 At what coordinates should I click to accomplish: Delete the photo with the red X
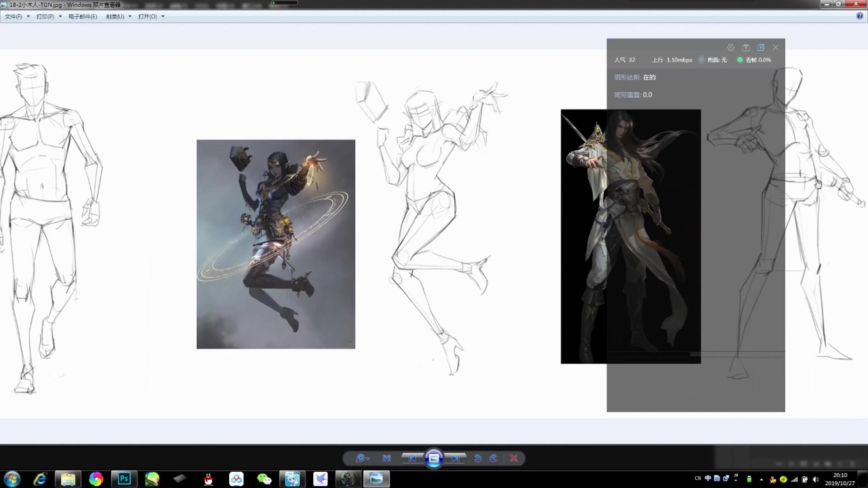[x=514, y=458]
